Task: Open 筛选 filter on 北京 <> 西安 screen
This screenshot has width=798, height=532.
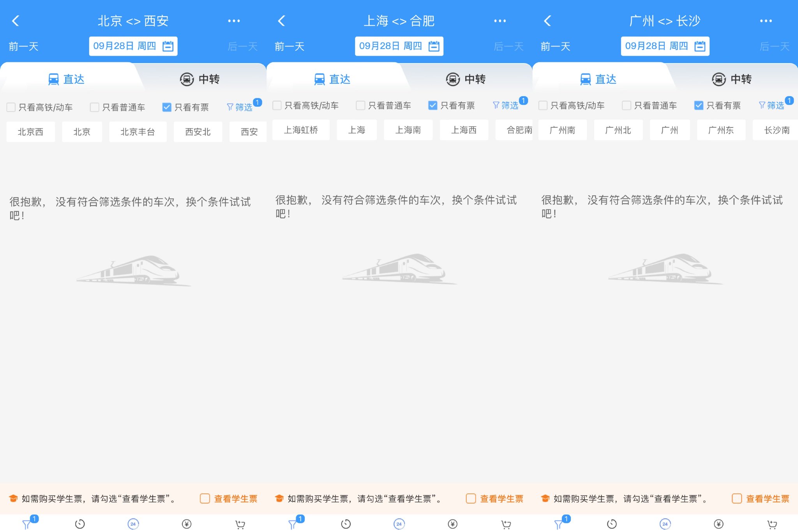Action: pyautogui.click(x=240, y=107)
